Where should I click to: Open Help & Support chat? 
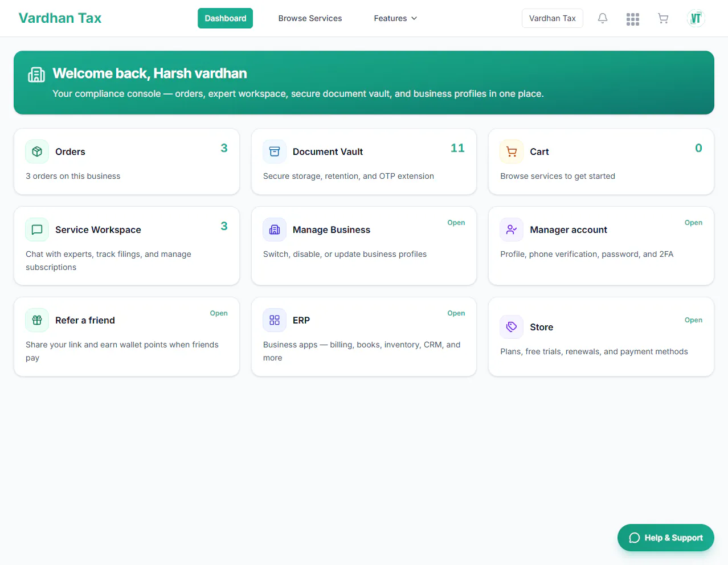(x=666, y=538)
